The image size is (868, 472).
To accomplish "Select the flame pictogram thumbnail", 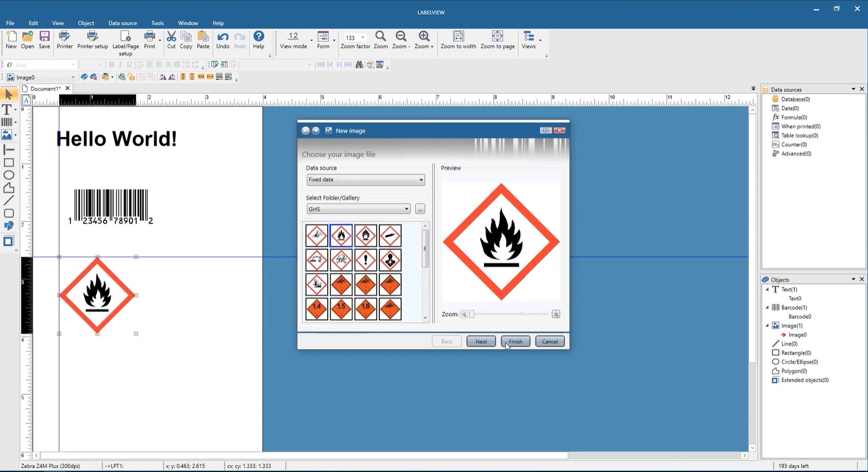I will [341, 235].
